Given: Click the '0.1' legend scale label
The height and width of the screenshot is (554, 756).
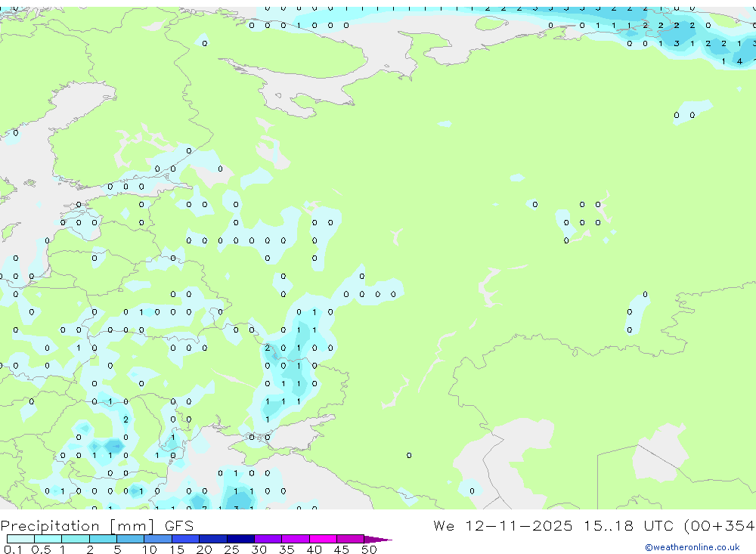Looking at the screenshot, I should pyautogui.click(x=13, y=549).
